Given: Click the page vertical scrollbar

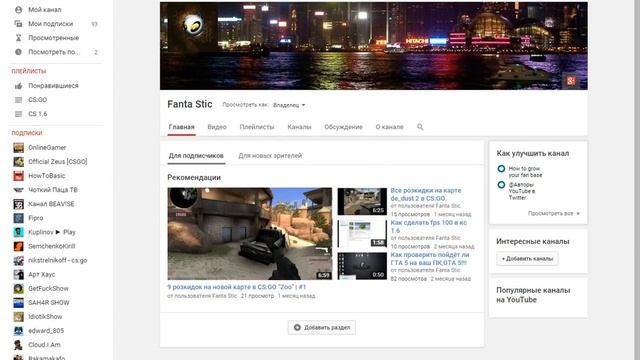Looking at the screenshot, I should click(x=637, y=180).
